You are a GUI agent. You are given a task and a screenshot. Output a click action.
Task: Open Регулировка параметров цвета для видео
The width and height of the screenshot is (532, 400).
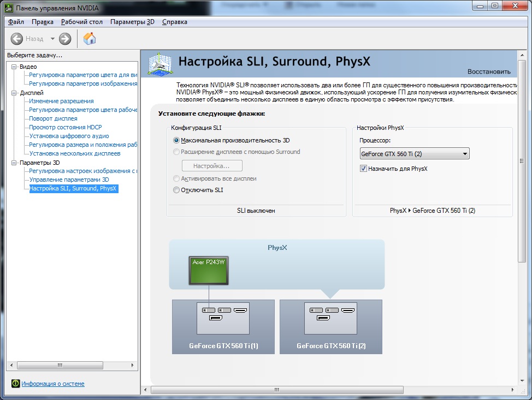coord(83,75)
